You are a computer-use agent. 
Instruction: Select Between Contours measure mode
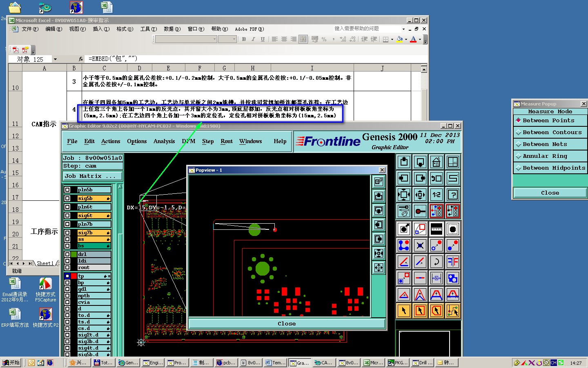550,132
